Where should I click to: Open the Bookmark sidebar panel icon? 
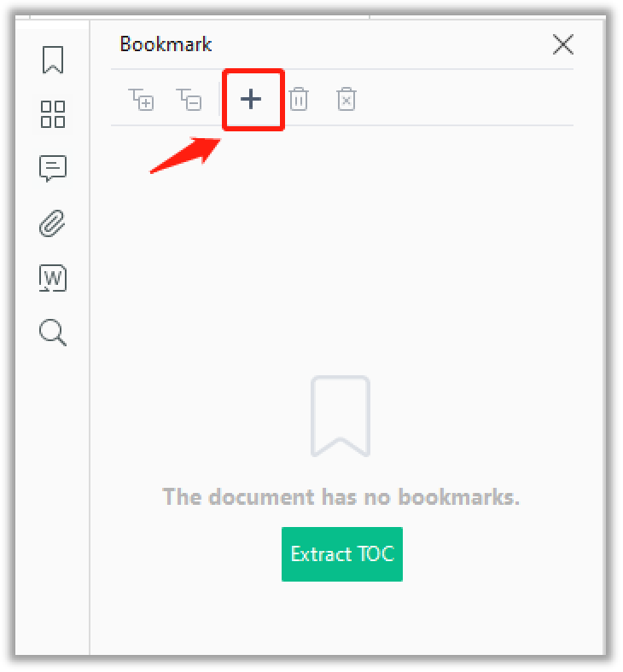(53, 60)
